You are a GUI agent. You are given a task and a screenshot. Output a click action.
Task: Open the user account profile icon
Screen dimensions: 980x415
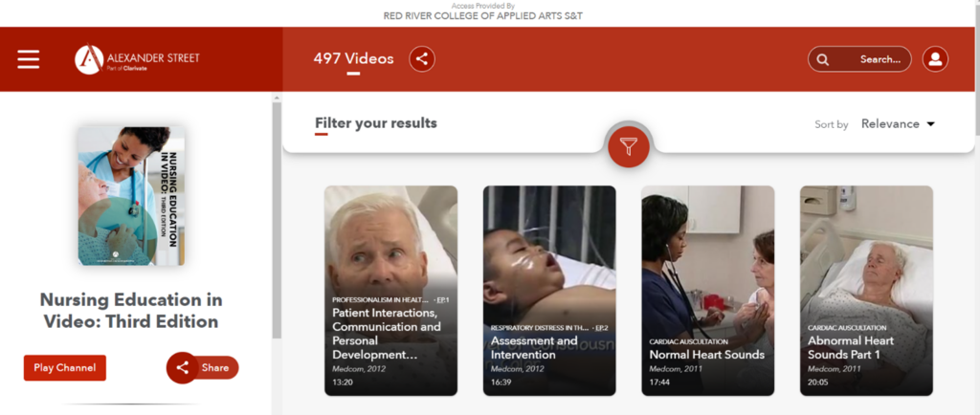[935, 59]
